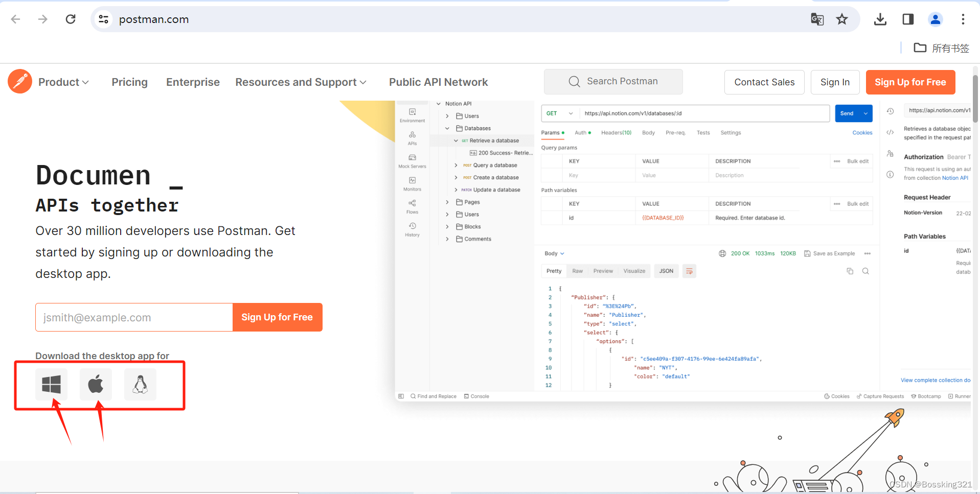Open the response Body dropdown
This screenshot has width=980, height=494.
point(554,253)
